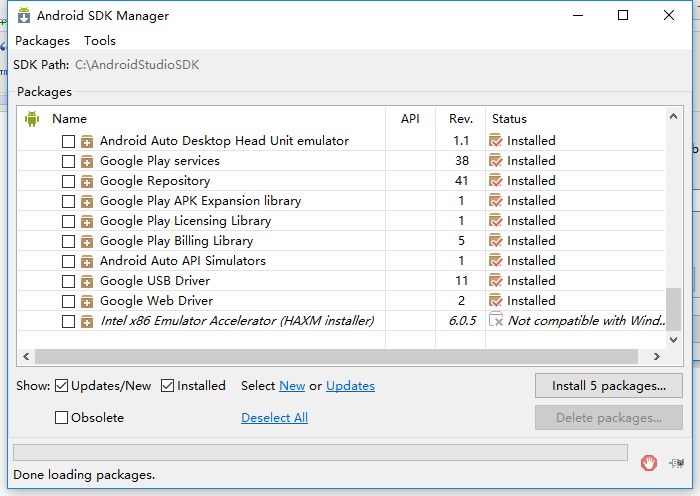Toggle the Updates/New show checkbox

click(61, 386)
